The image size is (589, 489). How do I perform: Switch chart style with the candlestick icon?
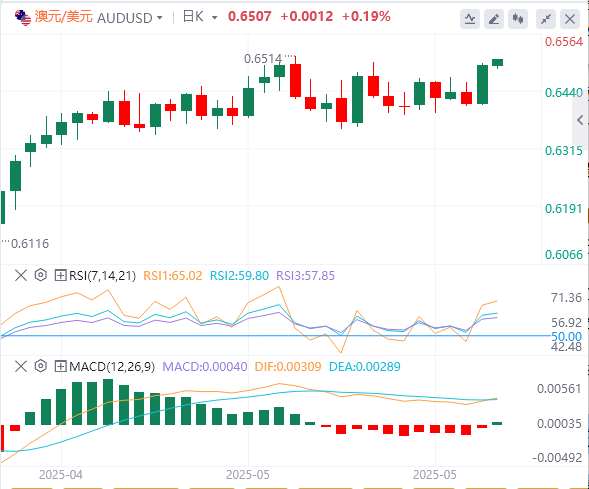click(518, 18)
